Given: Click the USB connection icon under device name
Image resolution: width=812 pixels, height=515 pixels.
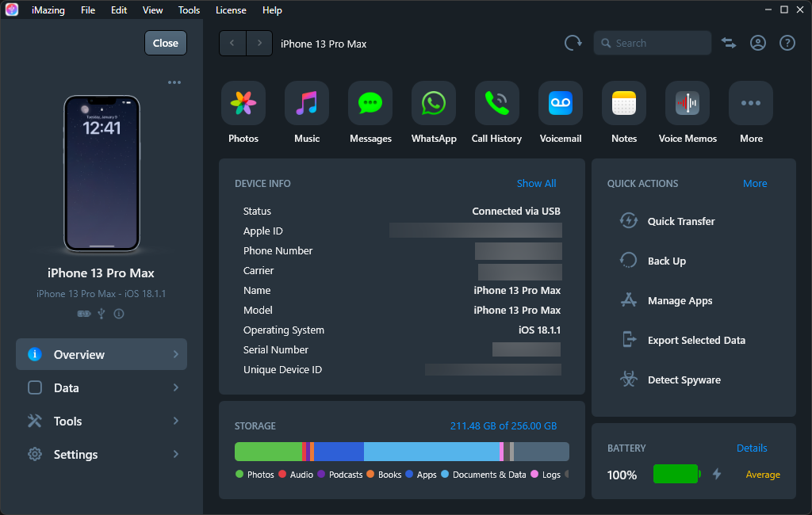Looking at the screenshot, I should tap(101, 314).
